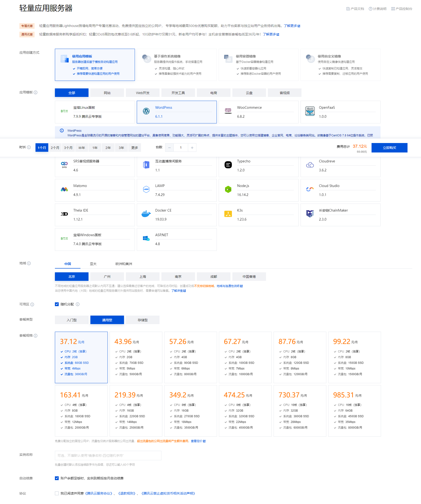The width and height of the screenshot is (421, 504).
Task: Click the 宝塔Windows面板 BT icon
Action: coord(64,239)
